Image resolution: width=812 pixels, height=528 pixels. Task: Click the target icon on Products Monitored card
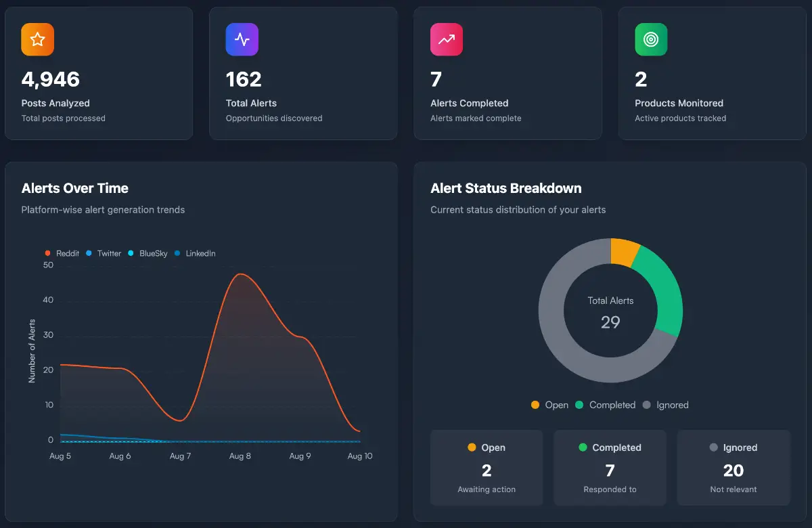click(651, 39)
